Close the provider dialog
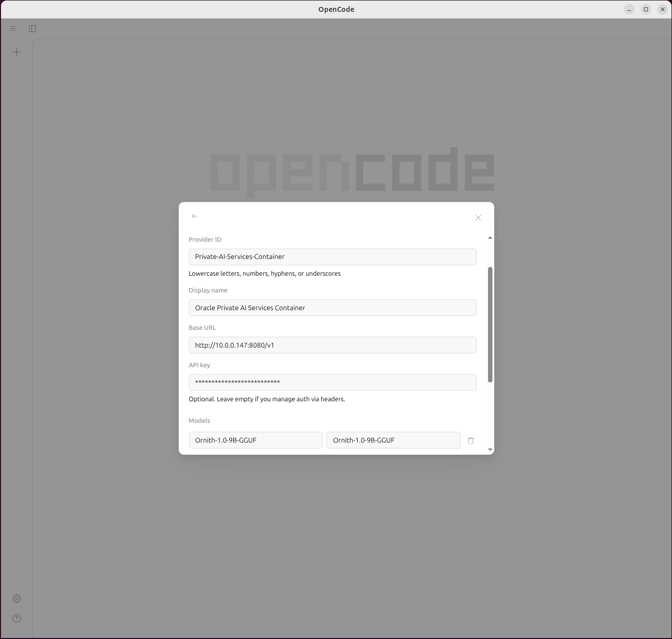The height and width of the screenshot is (639, 672). click(x=478, y=218)
